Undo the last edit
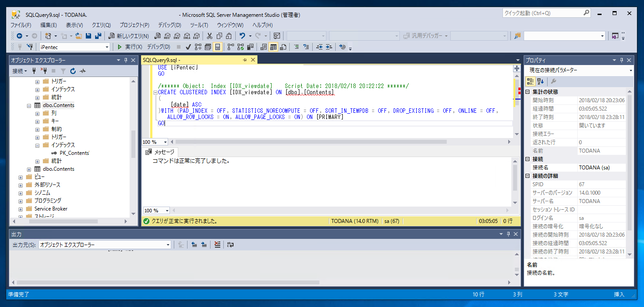This screenshot has width=644, height=307. [x=242, y=35]
